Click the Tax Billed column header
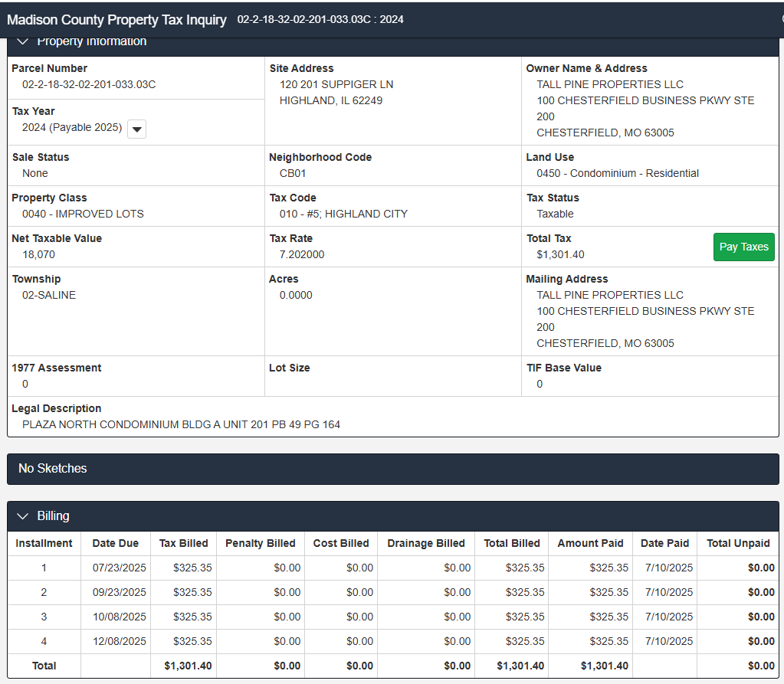 [183, 543]
